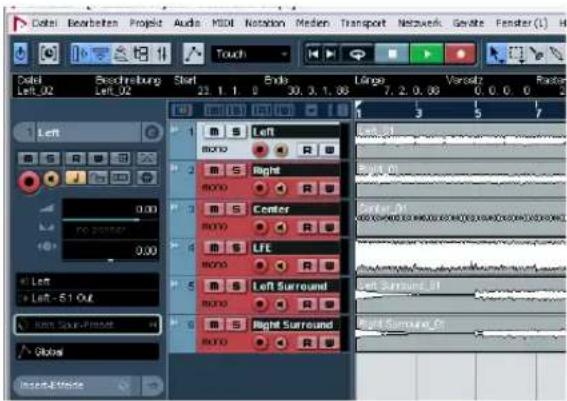
Task: Enable Write automation on Left track
Action: point(329,150)
